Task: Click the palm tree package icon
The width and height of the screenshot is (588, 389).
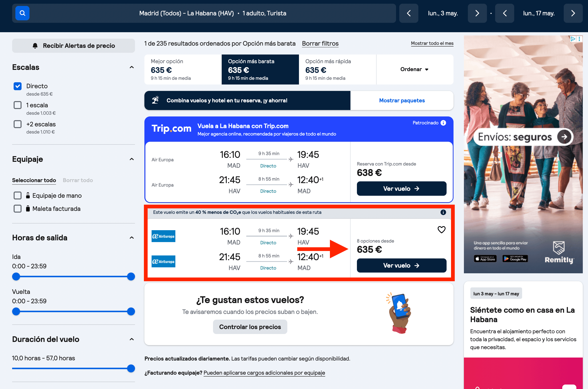Action: (156, 100)
